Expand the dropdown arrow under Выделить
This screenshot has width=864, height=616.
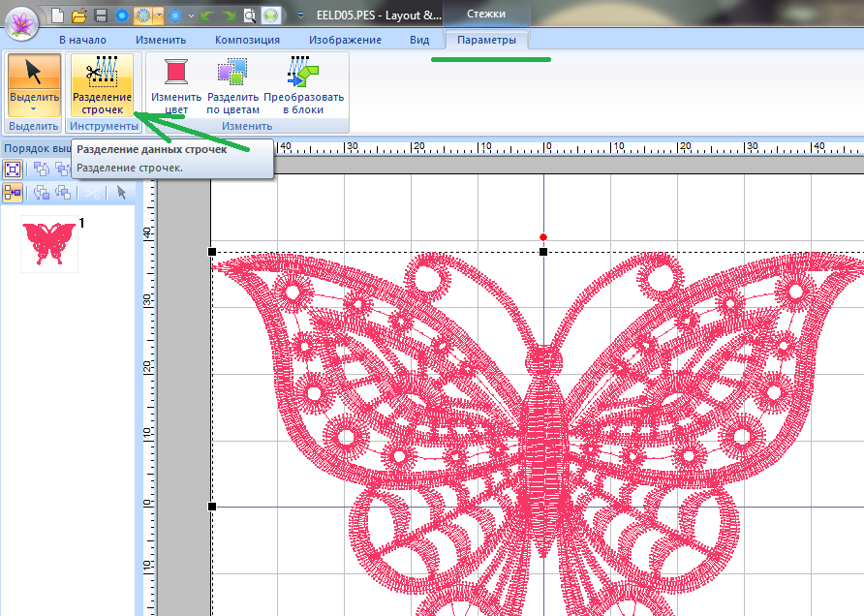click(x=34, y=110)
